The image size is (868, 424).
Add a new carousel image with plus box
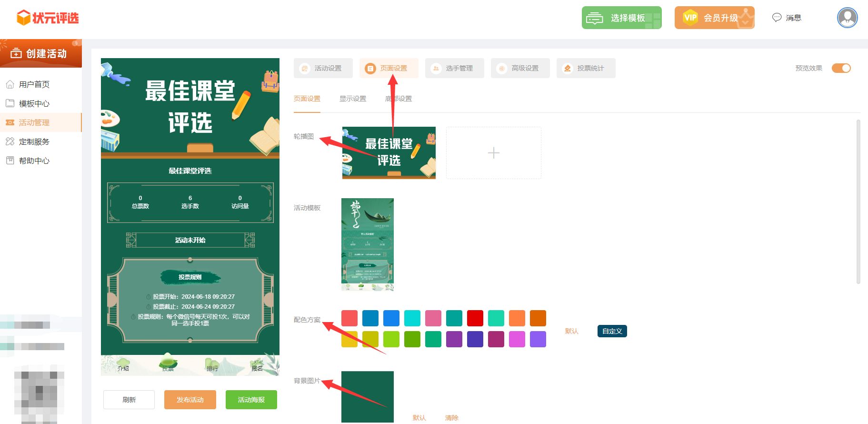(x=494, y=153)
